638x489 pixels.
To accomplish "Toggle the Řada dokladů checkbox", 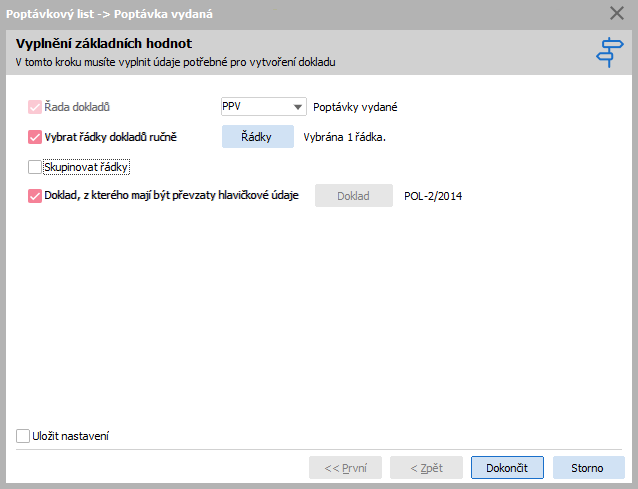I will click(35, 107).
